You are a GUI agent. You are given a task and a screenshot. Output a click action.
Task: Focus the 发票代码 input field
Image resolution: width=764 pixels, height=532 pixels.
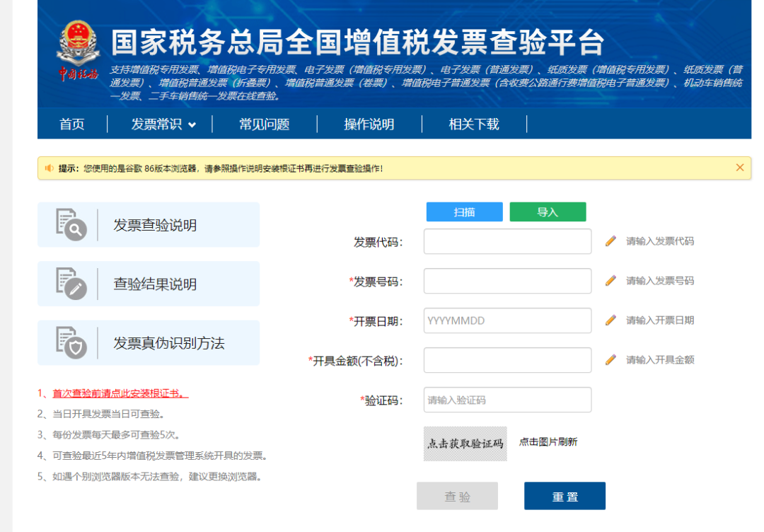coord(507,241)
